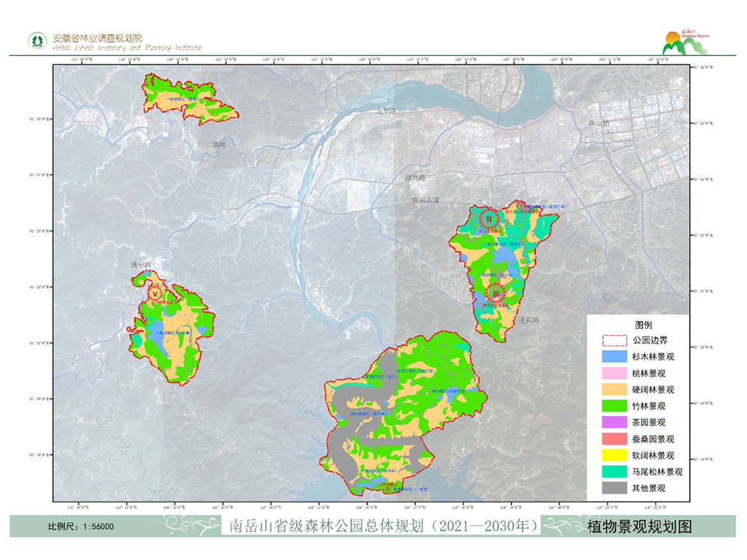Select the 茶园景观 purple legend swatch
Image resolution: width=747 pixels, height=560 pixels.
pos(615,422)
